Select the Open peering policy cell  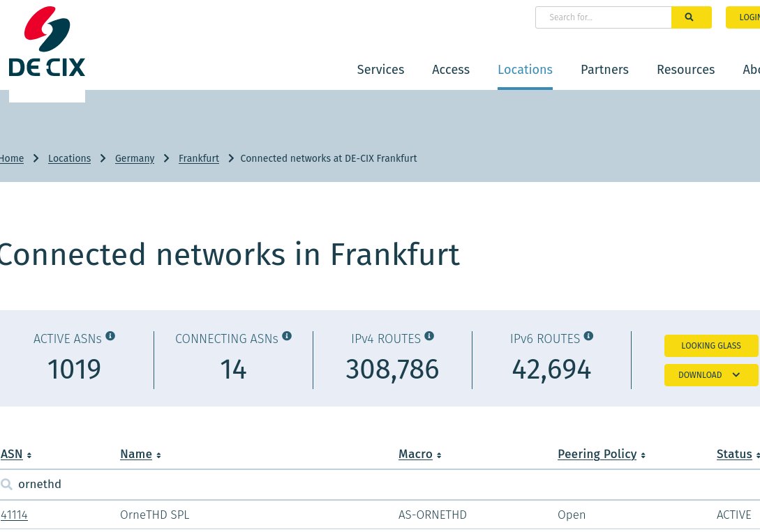[x=572, y=515]
